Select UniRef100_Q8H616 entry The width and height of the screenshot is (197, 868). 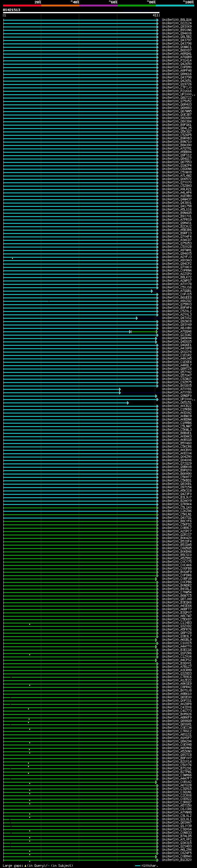176,74
